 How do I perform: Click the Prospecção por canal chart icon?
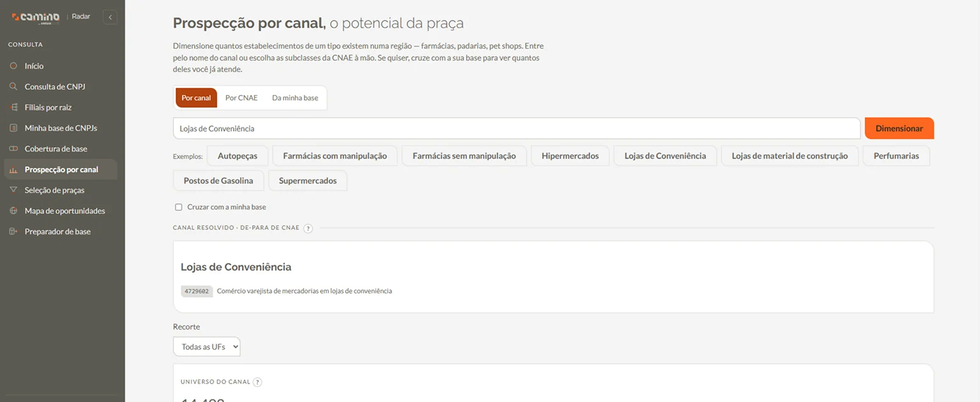click(13, 169)
